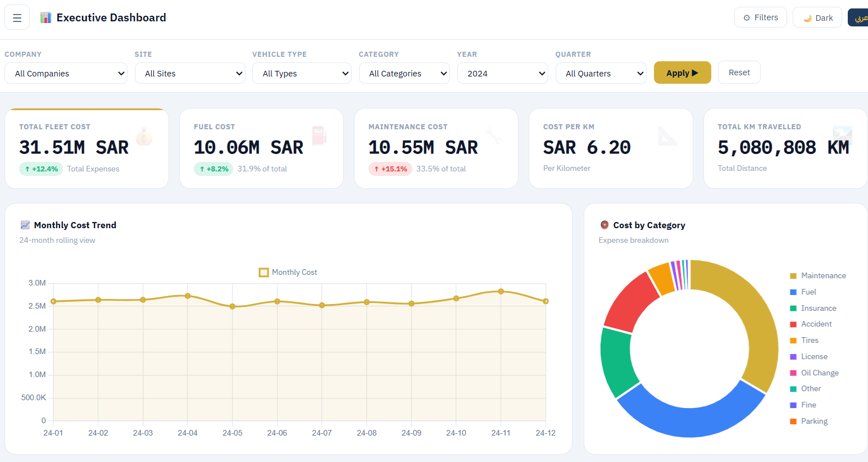Click the 24-12 data point on trend line
Image resolution: width=868 pixels, height=462 pixels.
(546, 301)
